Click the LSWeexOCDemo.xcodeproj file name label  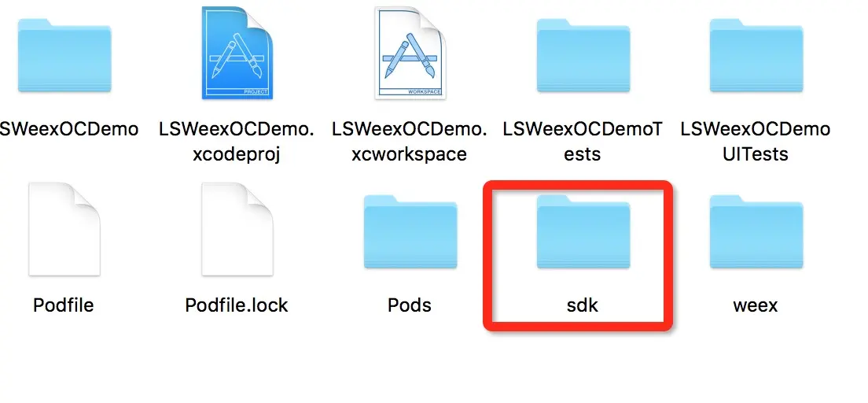point(237,142)
